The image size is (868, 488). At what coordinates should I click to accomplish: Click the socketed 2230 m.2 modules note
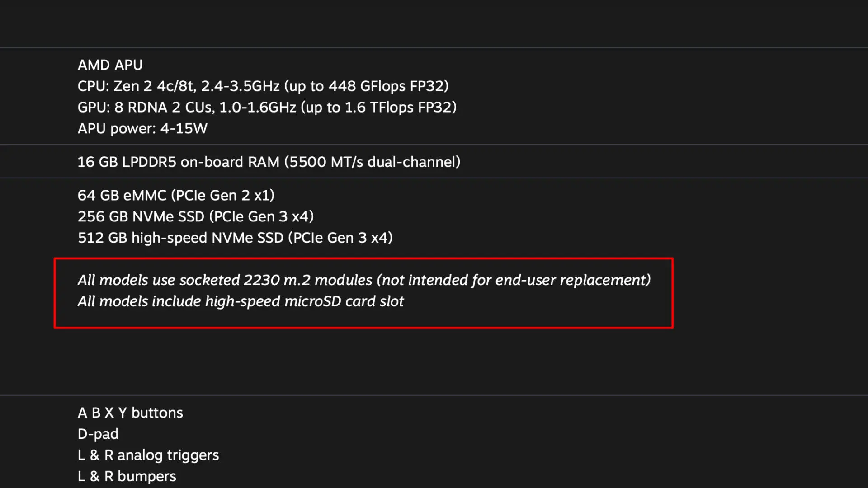click(364, 280)
